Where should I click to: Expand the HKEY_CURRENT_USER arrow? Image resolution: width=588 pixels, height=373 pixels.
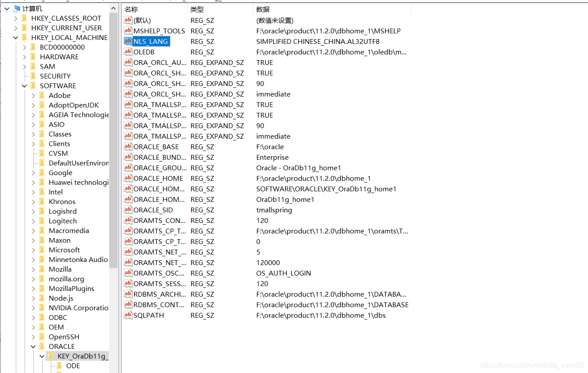point(16,28)
